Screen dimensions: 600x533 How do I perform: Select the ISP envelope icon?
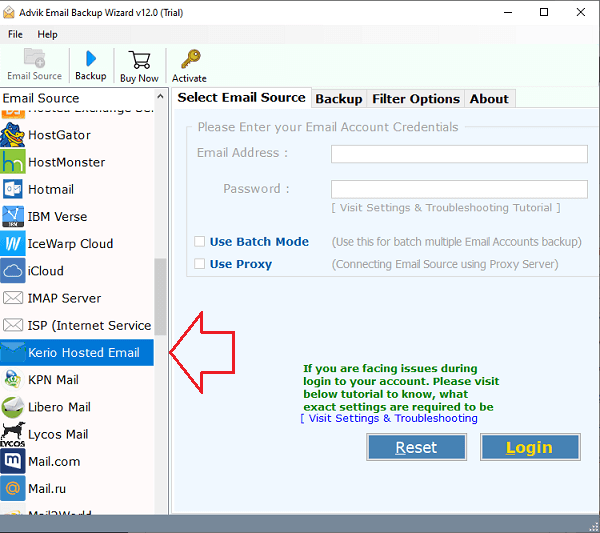[13, 325]
